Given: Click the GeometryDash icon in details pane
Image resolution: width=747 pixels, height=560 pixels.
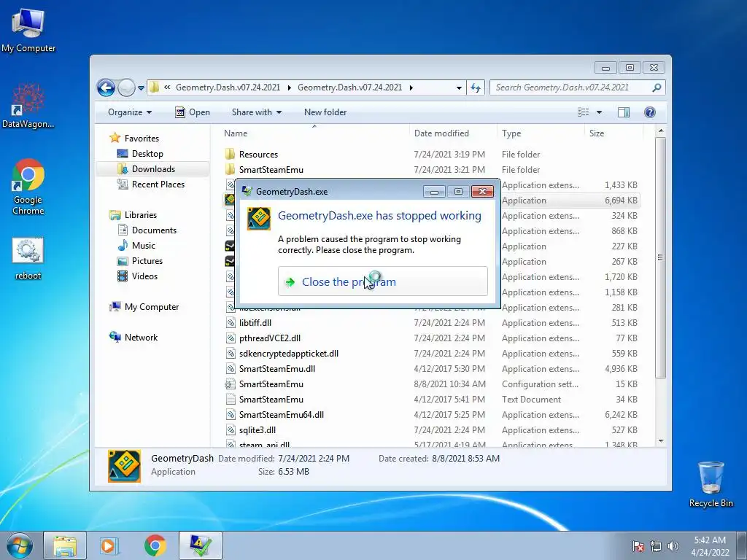Looking at the screenshot, I should [124, 466].
